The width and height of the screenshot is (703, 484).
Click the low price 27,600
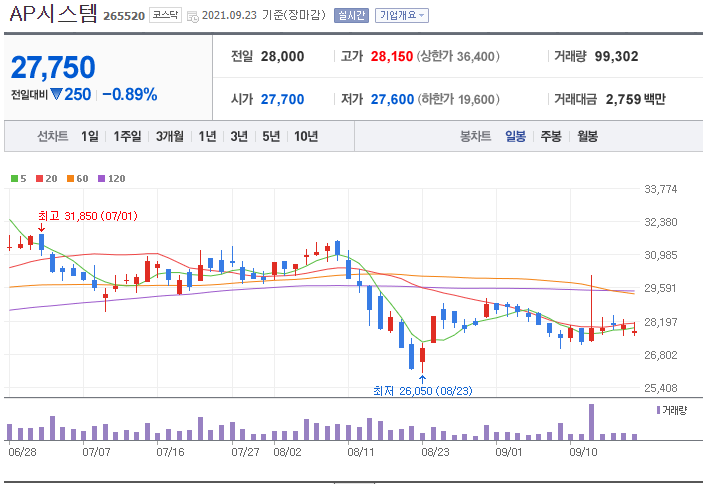coord(392,99)
